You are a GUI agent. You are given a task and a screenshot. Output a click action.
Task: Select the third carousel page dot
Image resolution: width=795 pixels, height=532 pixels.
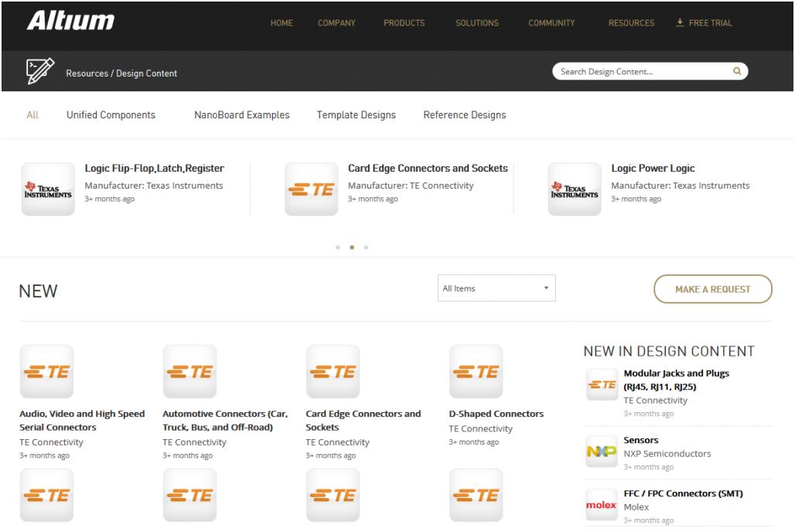[366, 247]
